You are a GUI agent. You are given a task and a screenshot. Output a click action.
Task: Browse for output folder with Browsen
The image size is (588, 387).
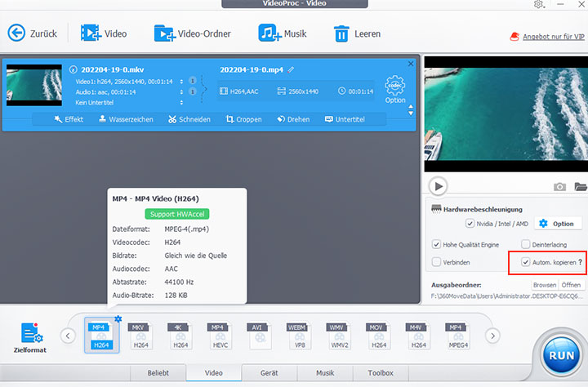click(545, 285)
